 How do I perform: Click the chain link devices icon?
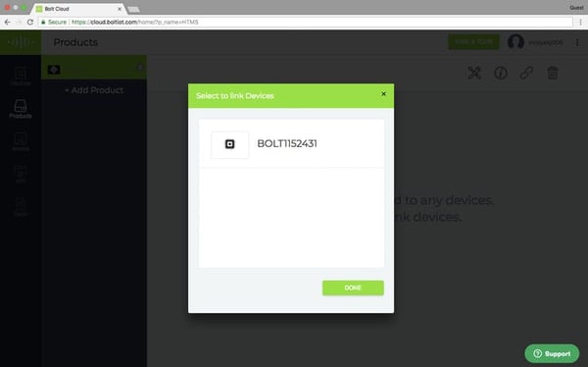point(526,73)
